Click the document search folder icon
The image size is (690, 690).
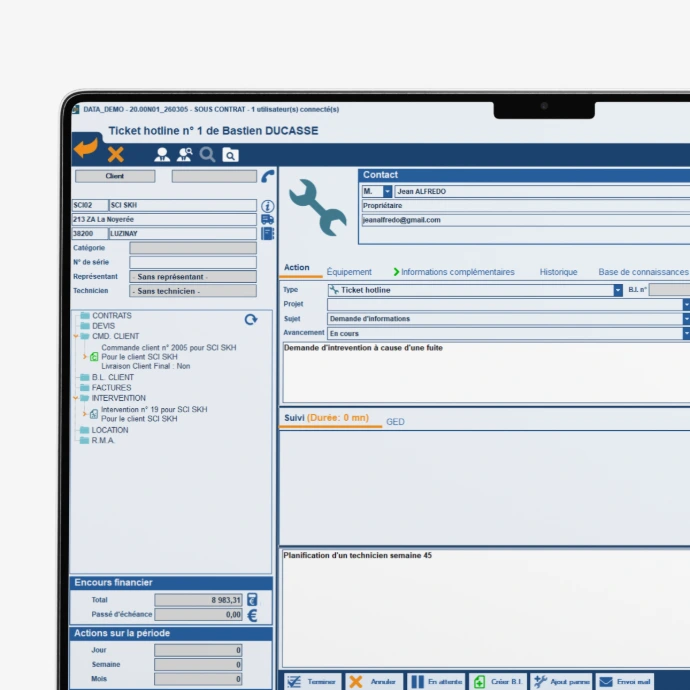pos(230,155)
